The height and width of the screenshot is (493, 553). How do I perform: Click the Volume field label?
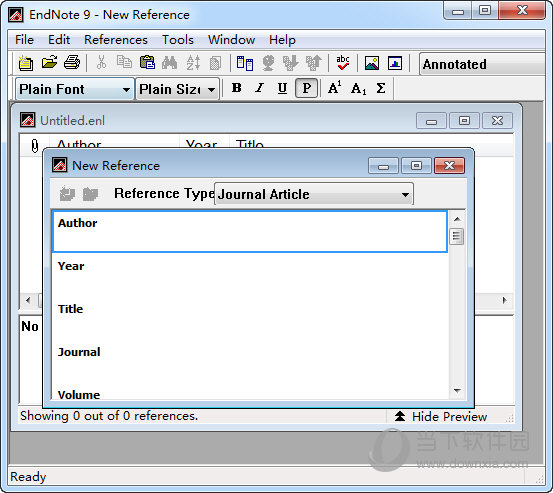pos(79,395)
